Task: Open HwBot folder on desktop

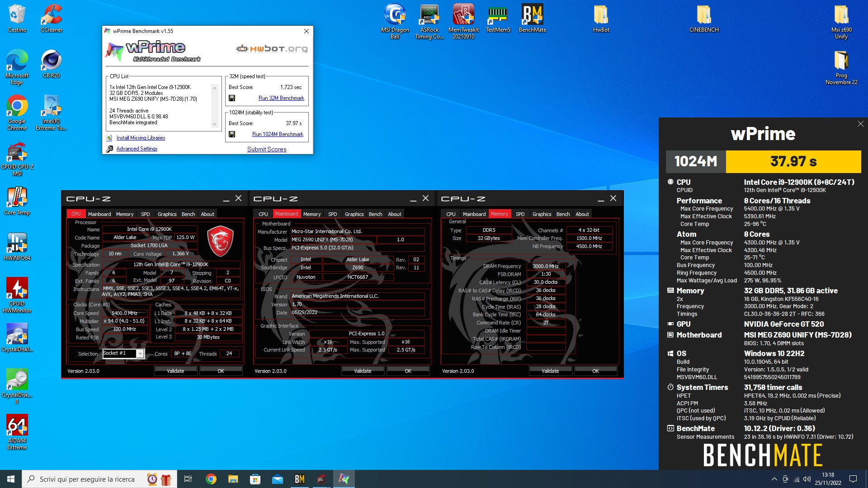Action: point(601,18)
